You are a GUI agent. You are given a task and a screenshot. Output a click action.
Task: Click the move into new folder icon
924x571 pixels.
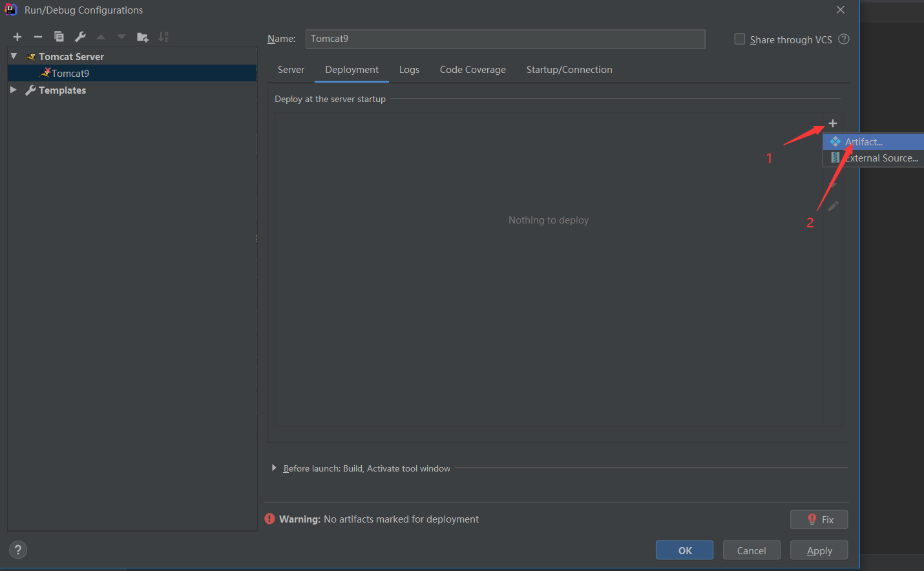click(143, 37)
